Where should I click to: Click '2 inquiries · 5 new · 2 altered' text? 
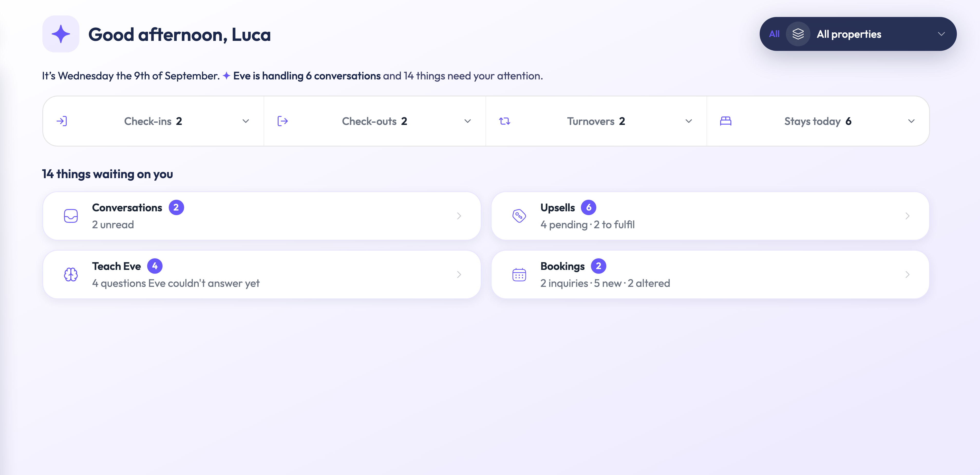point(605,284)
